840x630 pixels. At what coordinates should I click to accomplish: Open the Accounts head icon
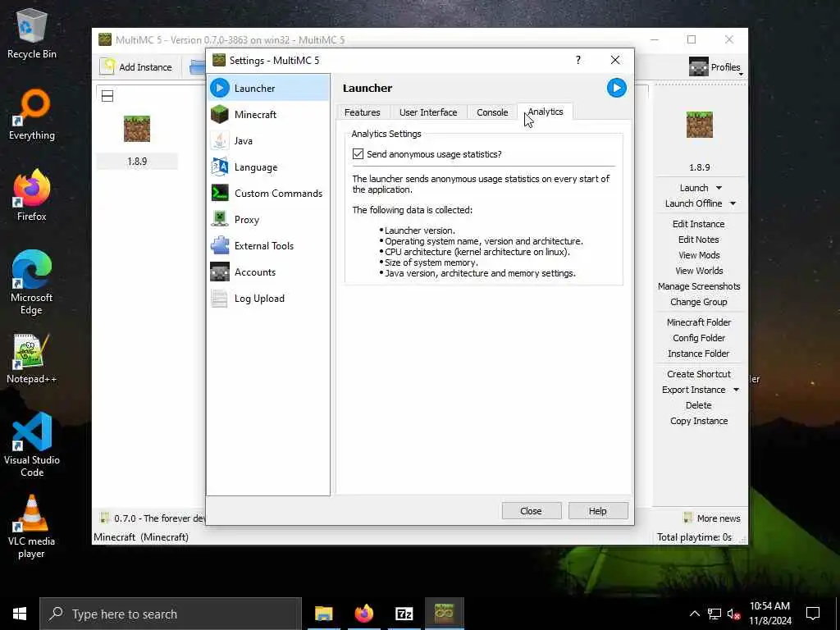(220, 272)
